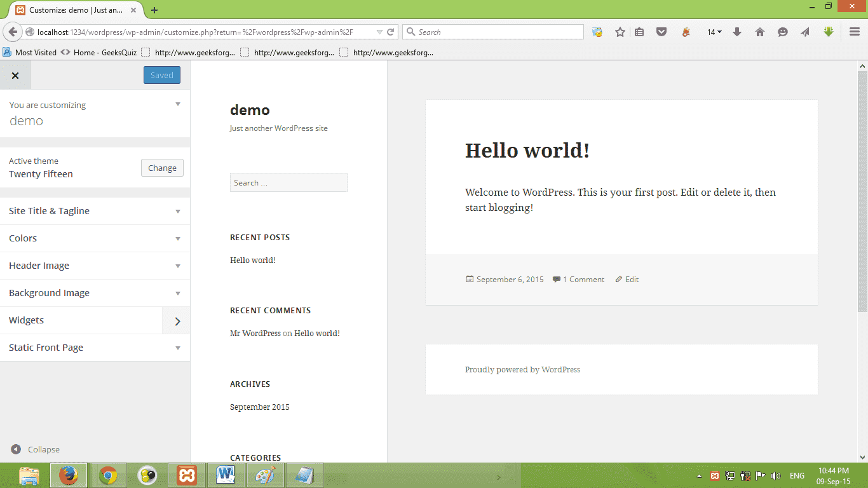
Task: Click the browser Search box
Action: 493,32
